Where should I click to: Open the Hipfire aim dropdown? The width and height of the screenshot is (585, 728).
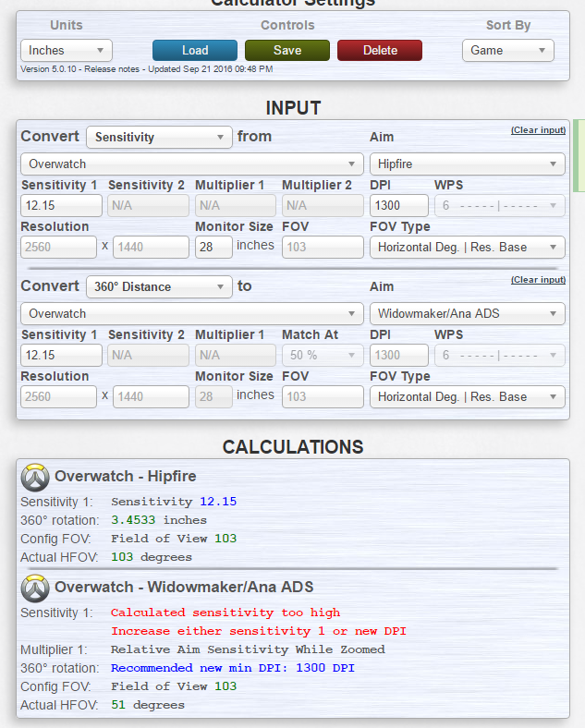pyautogui.click(x=468, y=164)
